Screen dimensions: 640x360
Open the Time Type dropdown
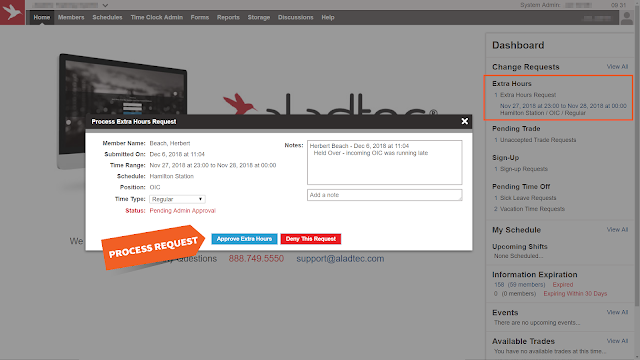(177, 199)
